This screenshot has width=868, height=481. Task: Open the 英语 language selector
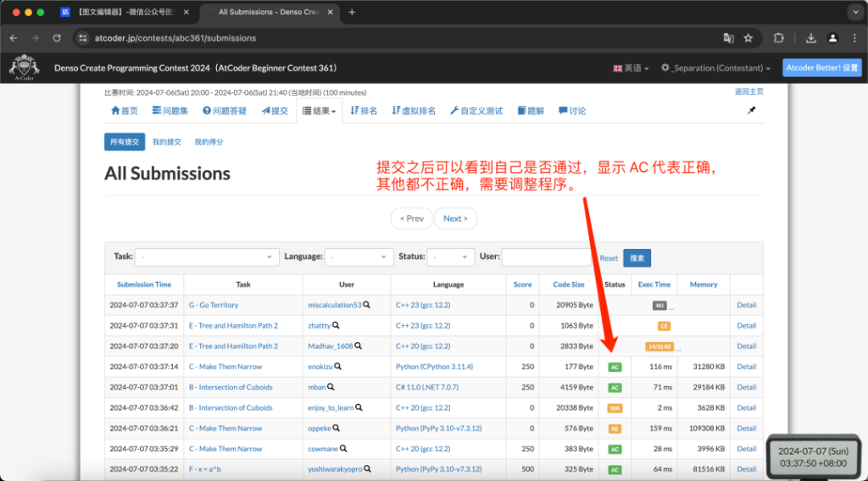coord(631,68)
